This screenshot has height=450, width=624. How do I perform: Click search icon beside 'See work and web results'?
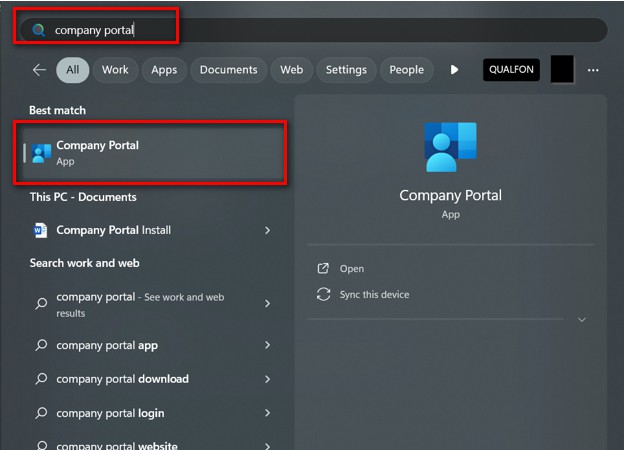coord(41,304)
